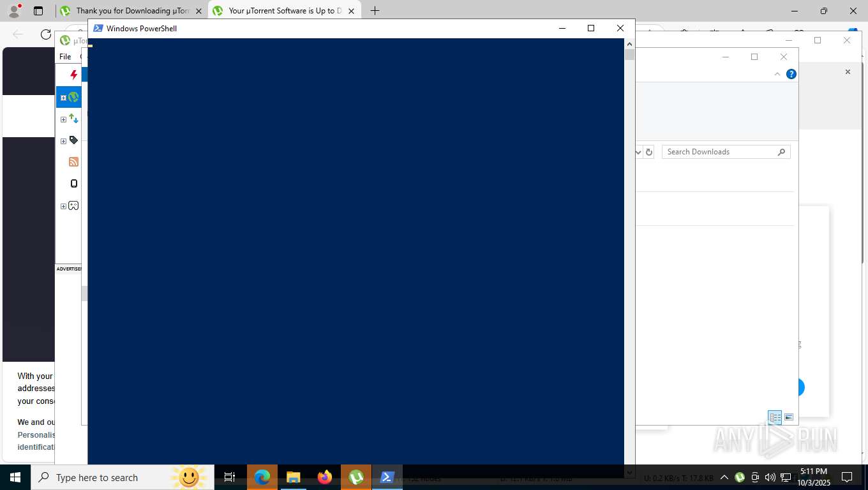868x490 pixels.
Task: Close the 'Your µTorrent Software is Up to Date' tab
Action: click(351, 11)
